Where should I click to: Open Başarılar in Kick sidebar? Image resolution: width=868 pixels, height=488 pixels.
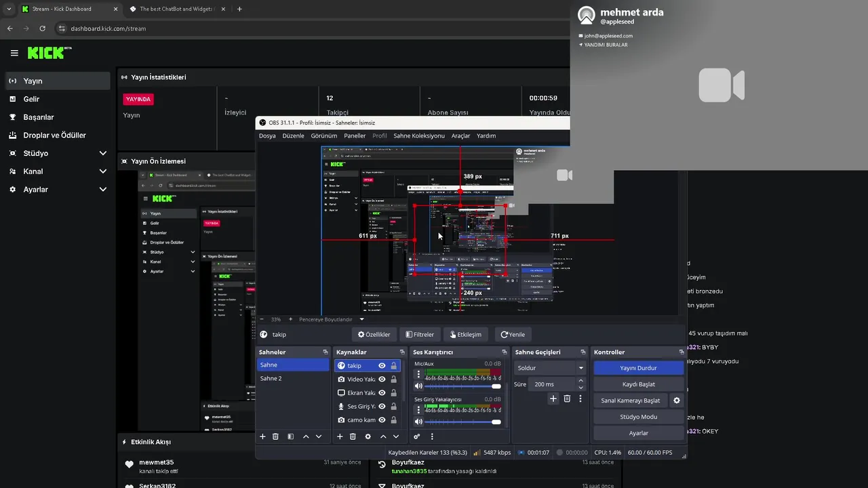coord(58,117)
